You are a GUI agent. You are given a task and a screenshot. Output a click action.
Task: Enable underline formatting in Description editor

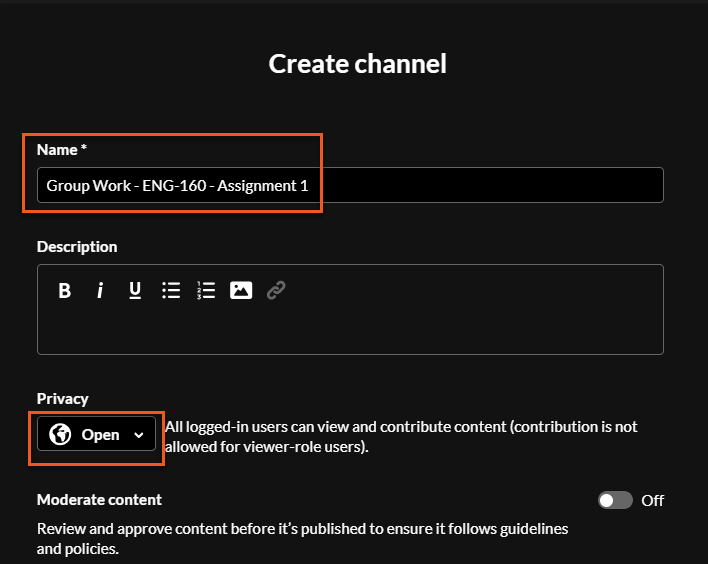(x=135, y=291)
